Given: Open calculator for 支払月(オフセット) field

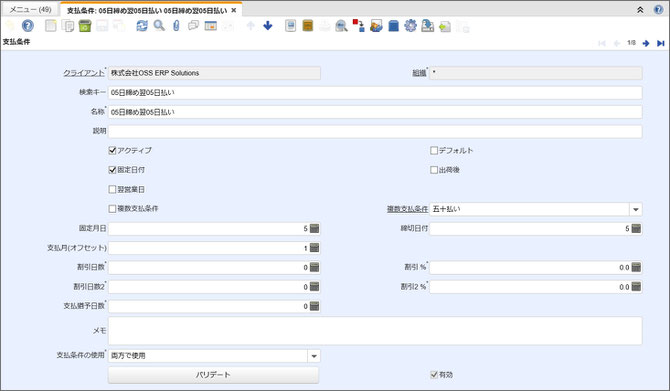Looking at the screenshot, I should coord(314,248).
